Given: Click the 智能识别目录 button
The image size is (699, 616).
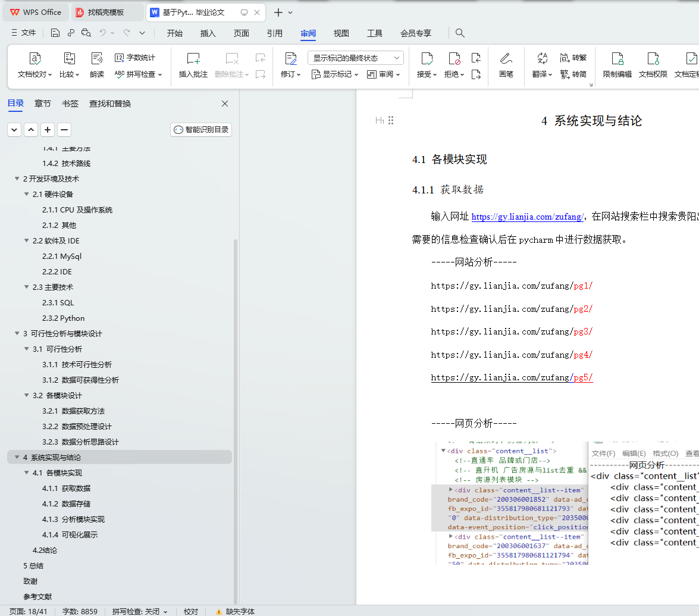Looking at the screenshot, I should pos(201,130).
